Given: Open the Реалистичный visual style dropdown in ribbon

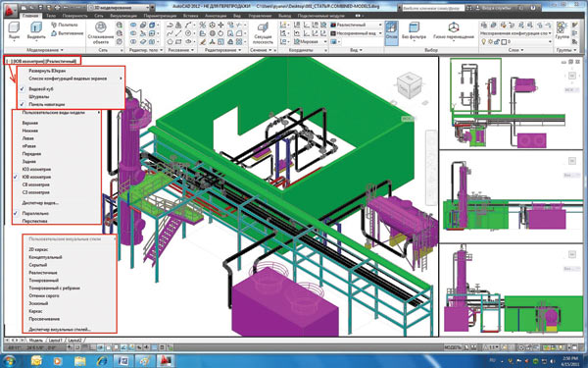Looking at the screenshot, I should coord(356,25).
